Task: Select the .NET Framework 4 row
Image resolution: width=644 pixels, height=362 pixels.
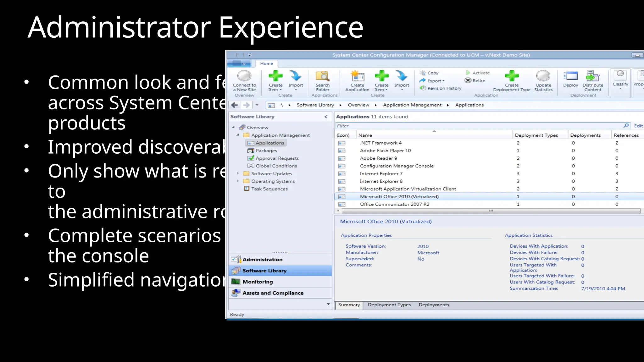Action: coord(489,143)
